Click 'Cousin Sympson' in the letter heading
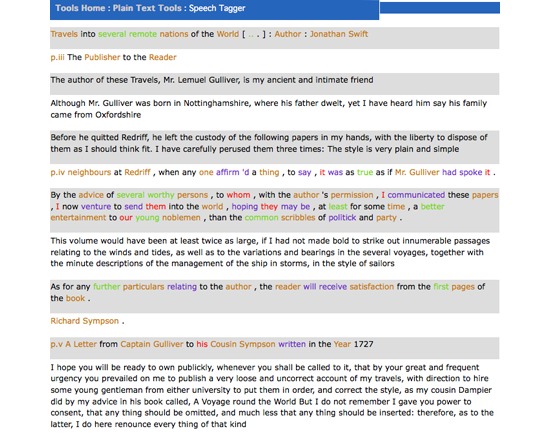Viewport: 550px width, 440px height. (x=243, y=344)
